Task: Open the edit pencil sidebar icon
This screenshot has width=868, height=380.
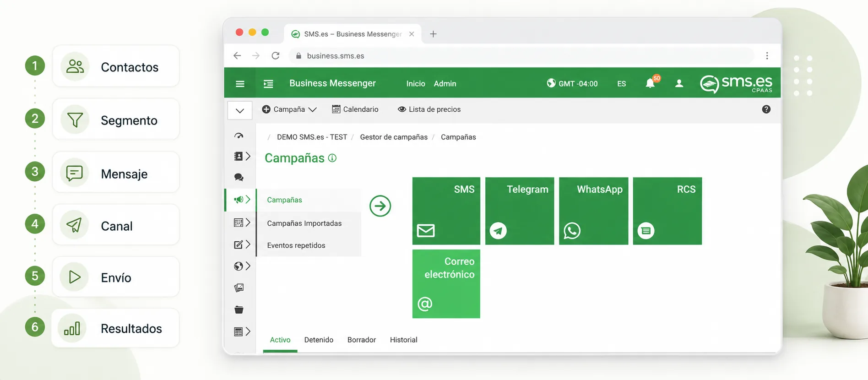Action: pyautogui.click(x=239, y=244)
